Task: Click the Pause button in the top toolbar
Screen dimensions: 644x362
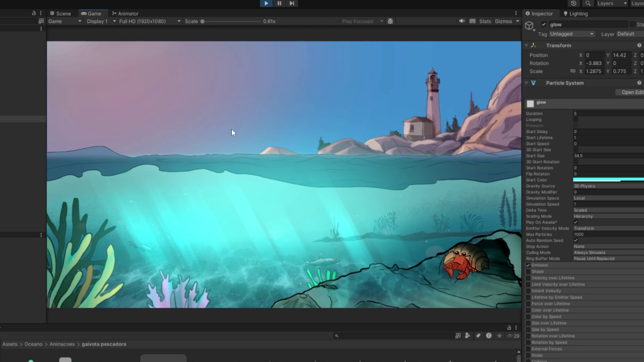Action: (279, 3)
